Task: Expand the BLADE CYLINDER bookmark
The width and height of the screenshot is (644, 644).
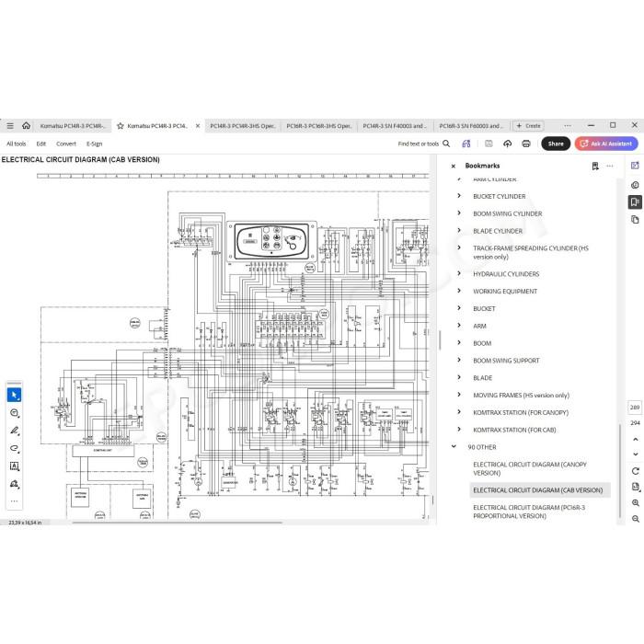Action: click(x=459, y=230)
